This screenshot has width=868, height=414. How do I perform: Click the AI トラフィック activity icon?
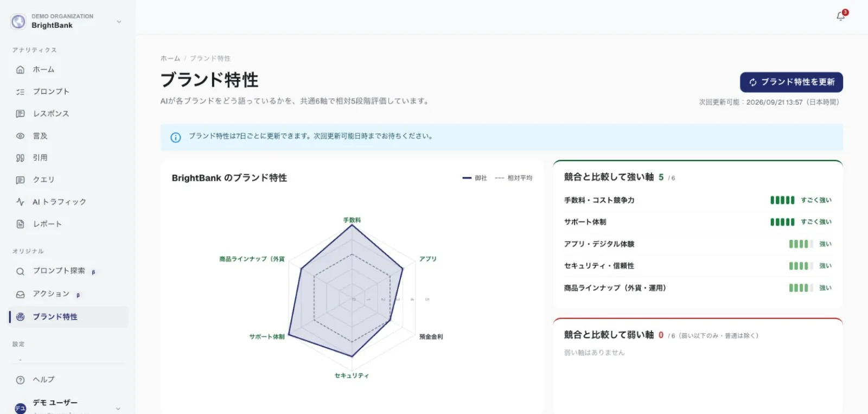pos(20,202)
